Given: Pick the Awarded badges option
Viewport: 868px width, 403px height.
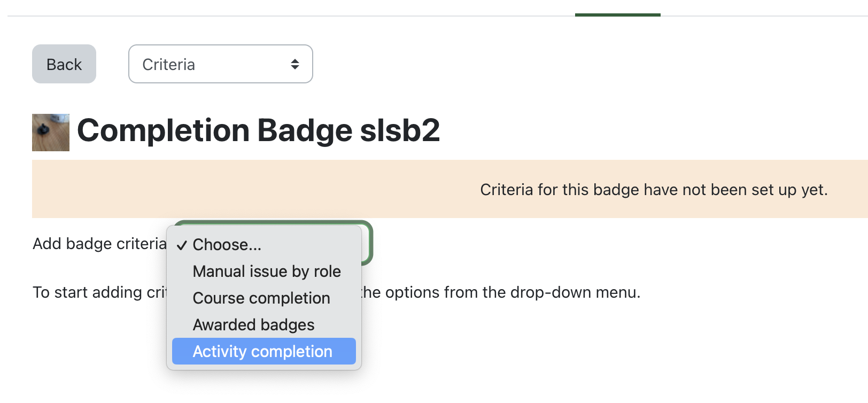Looking at the screenshot, I should [253, 325].
